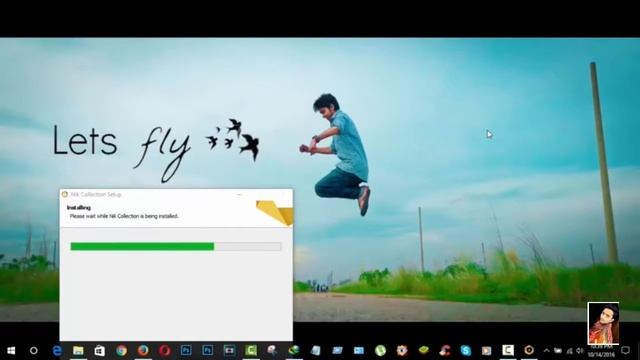Open the Windows Start menu
Screen dimensions: 640x360
[x=11, y=351]
